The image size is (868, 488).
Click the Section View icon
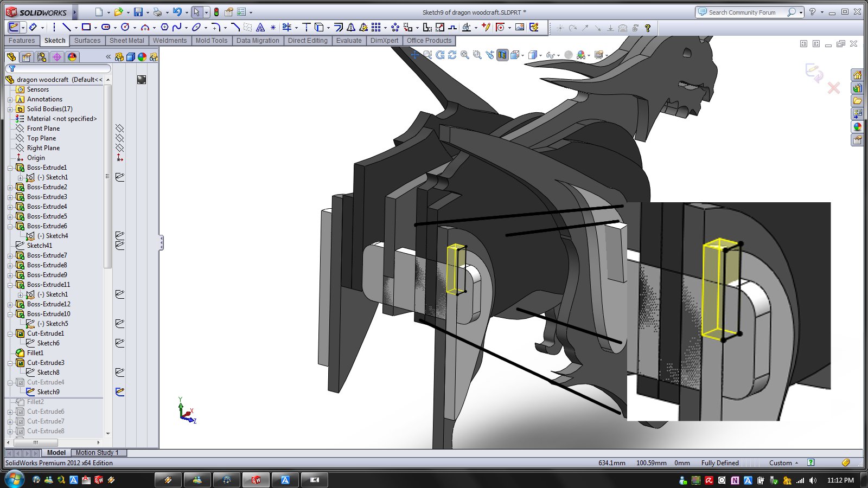point(502,55)
